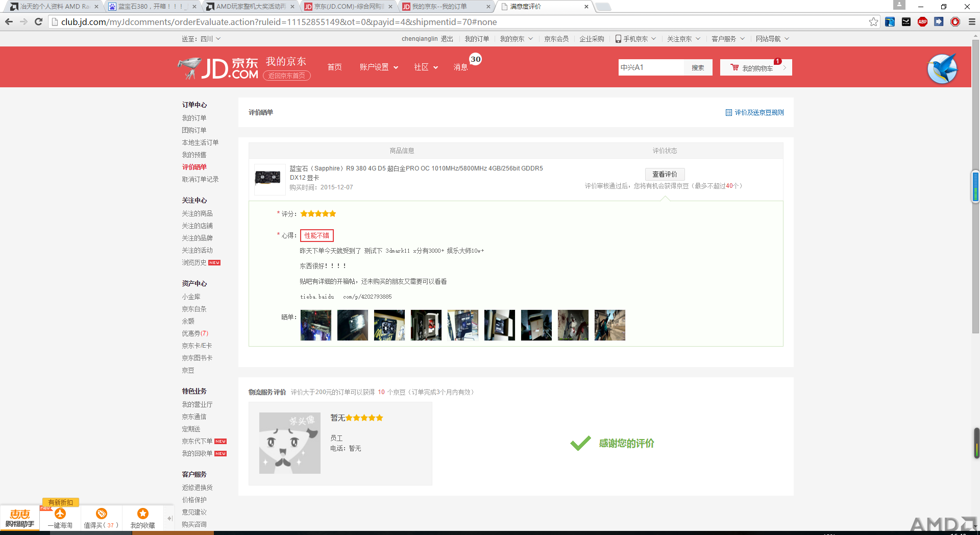Viewport: 980px width, 535px height.
Task: Reload the page with the refresh icon
Action: (x=38, y=21)
